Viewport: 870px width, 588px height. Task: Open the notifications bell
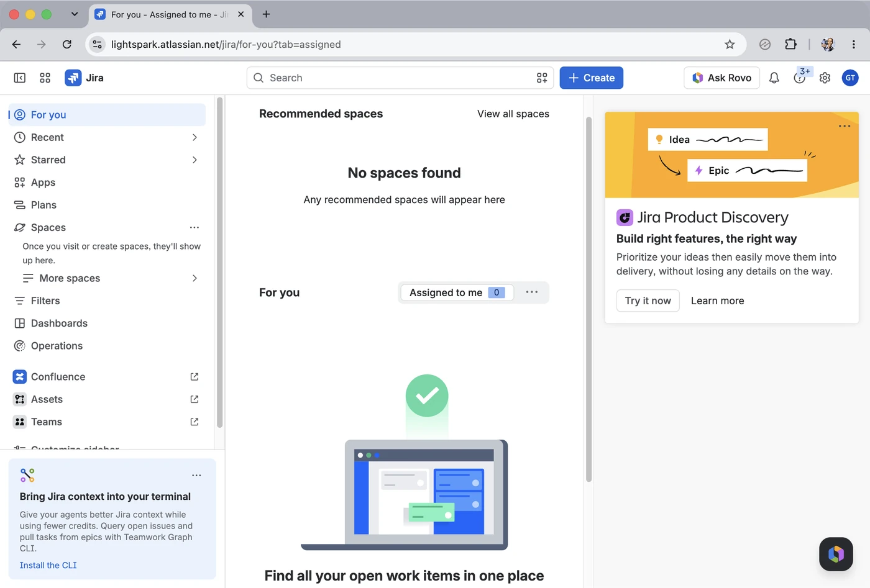[x=774, y=78]
